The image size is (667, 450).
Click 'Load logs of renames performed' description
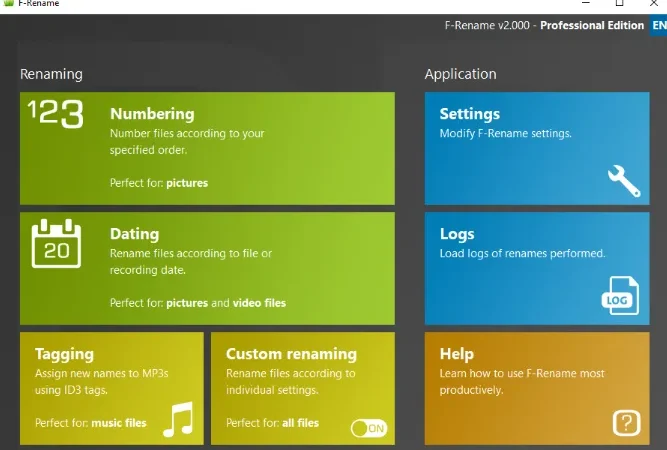coord(522,253)
